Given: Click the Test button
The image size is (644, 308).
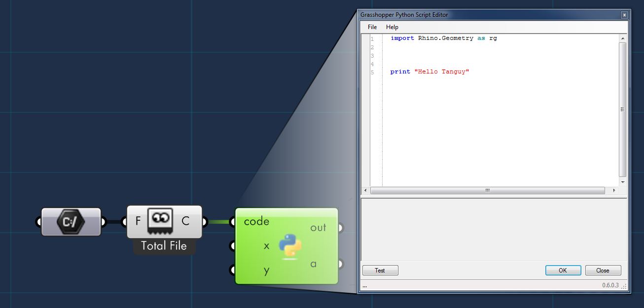Looking at the screenshot, I should click(x=380, y=271).
